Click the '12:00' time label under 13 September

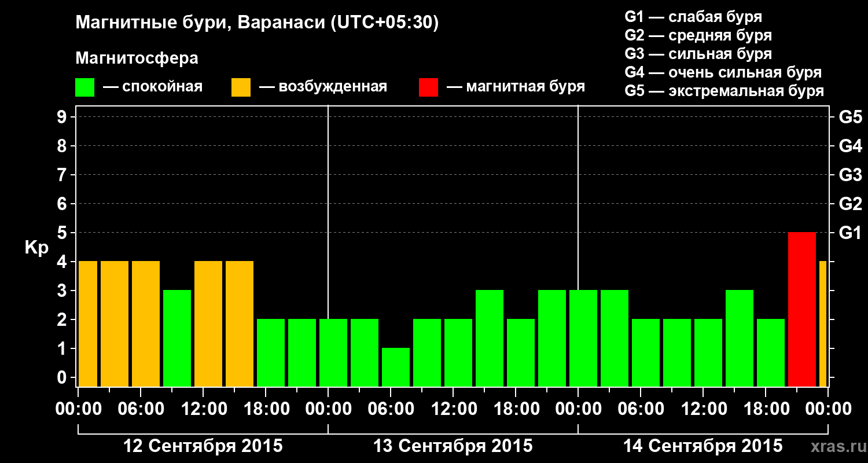point(453,409)
